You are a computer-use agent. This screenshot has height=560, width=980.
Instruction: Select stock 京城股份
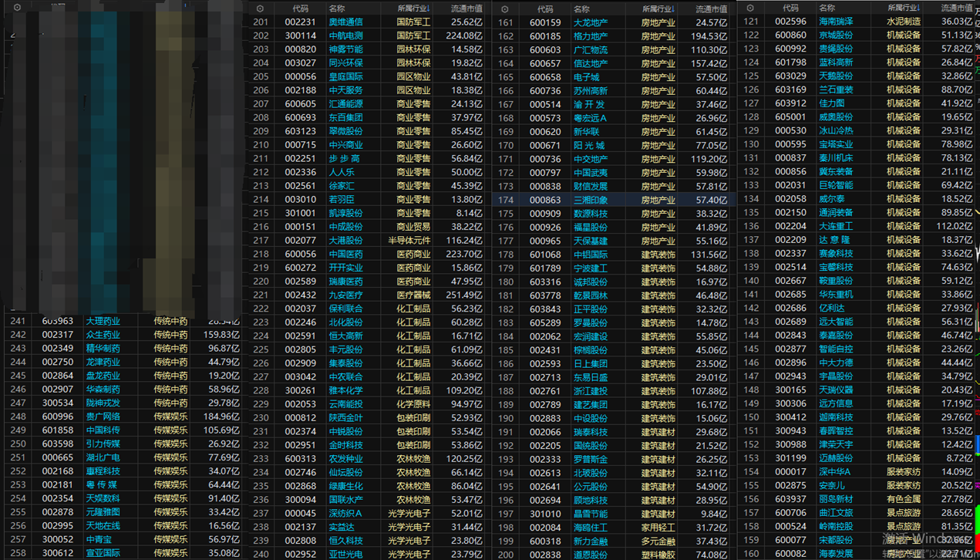(x=836, y=35)
